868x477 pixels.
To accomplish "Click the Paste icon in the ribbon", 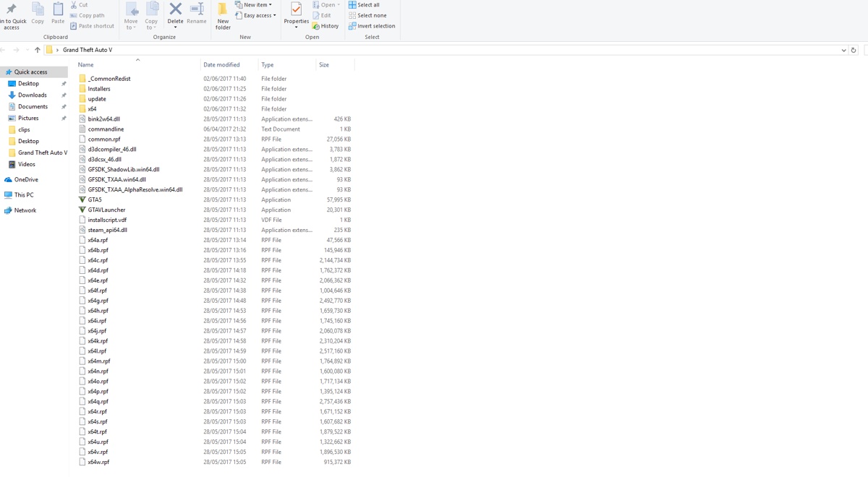I will coord(58,9).
